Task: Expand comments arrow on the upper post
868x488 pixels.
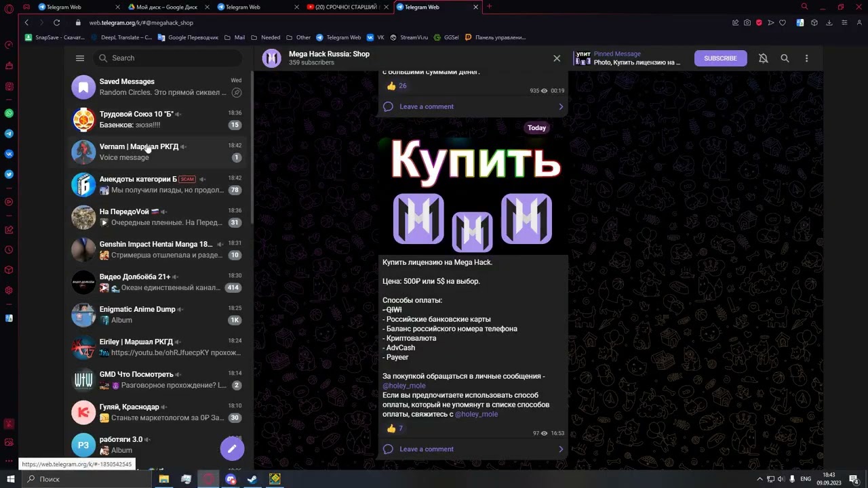Action: 561,106
